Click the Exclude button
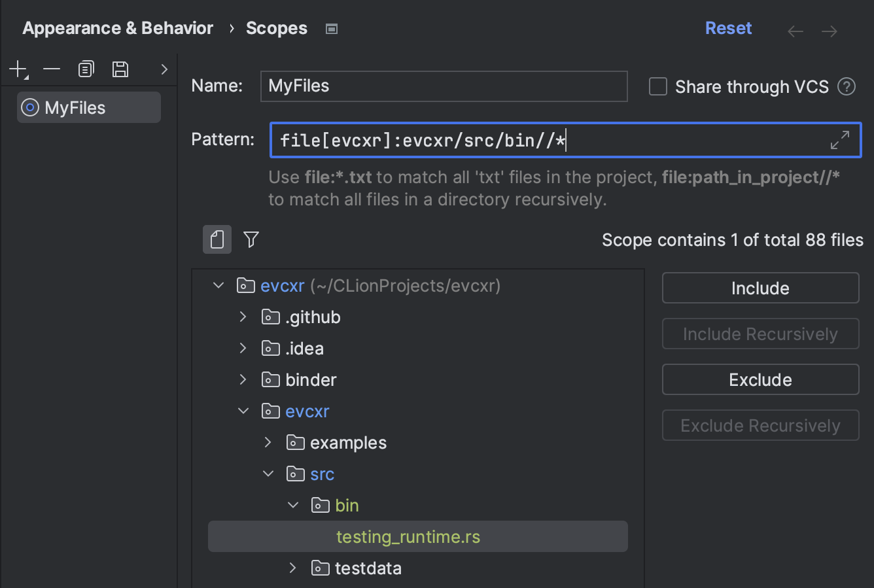The image size is (874, 588). pos(760,380)
